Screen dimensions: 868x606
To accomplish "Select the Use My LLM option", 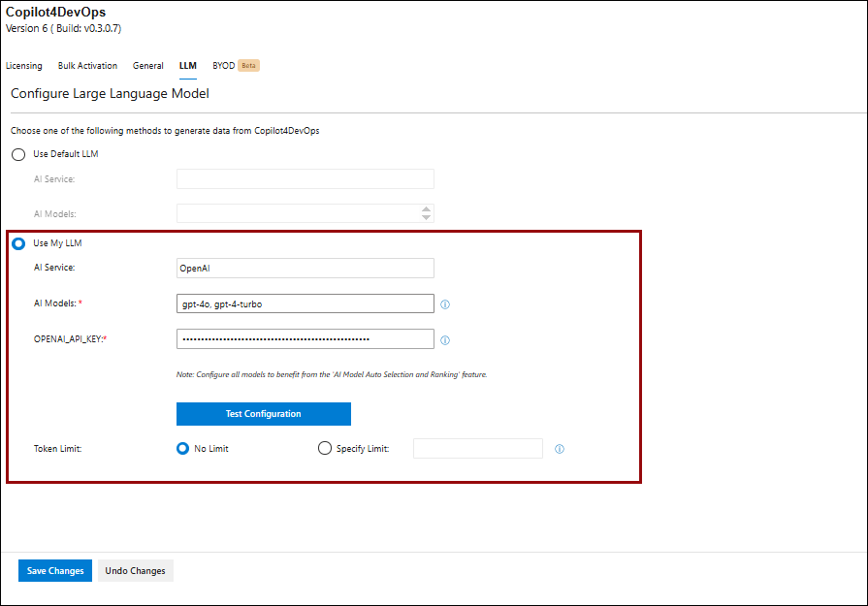I will 18,243.
